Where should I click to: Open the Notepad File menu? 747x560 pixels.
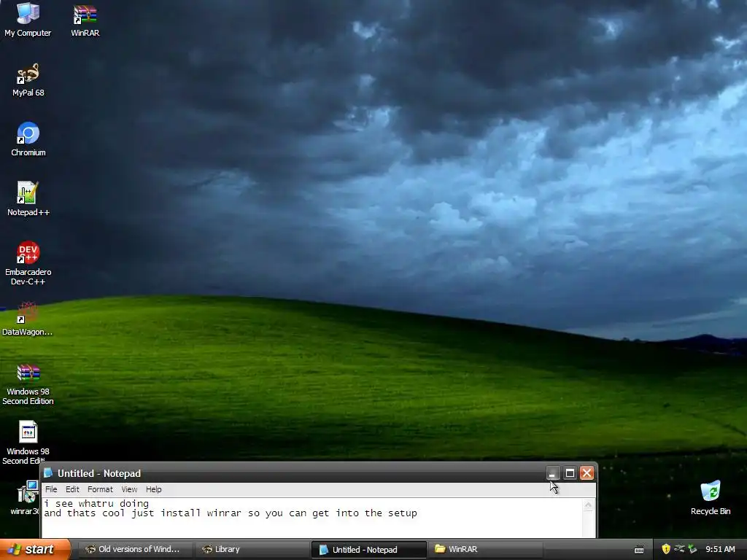[51, 489]
